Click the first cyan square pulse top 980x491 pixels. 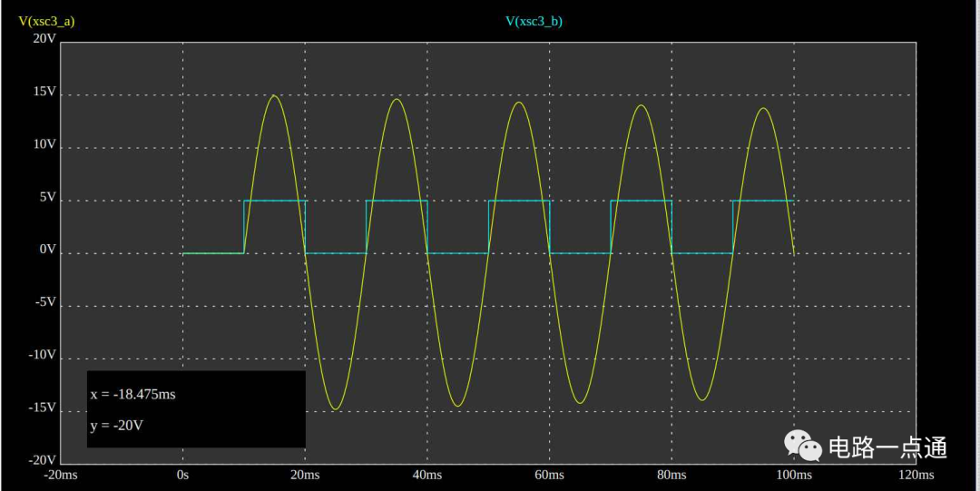(x=274, y=201)
